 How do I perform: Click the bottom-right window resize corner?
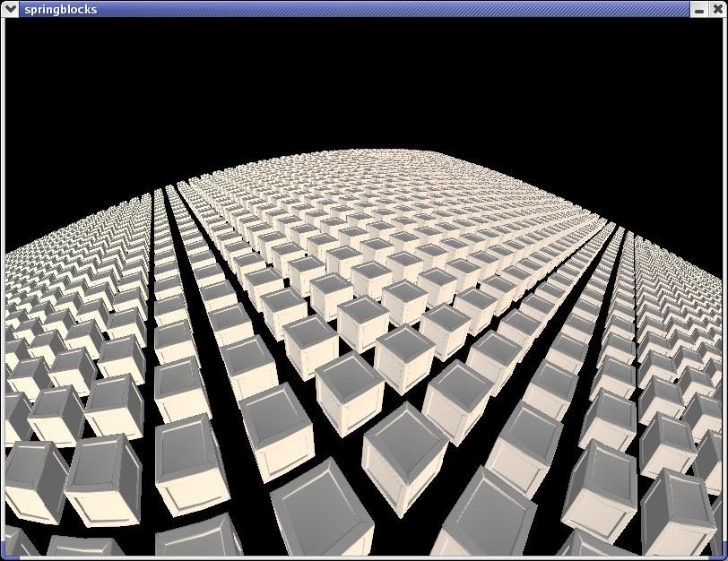[724, 557]
